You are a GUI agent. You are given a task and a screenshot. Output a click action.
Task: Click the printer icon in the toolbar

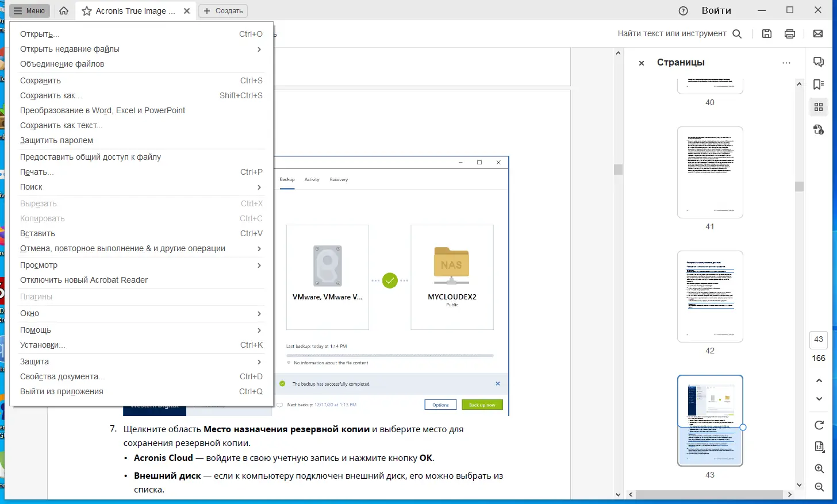pyautogui.click(x=790, y=34)
